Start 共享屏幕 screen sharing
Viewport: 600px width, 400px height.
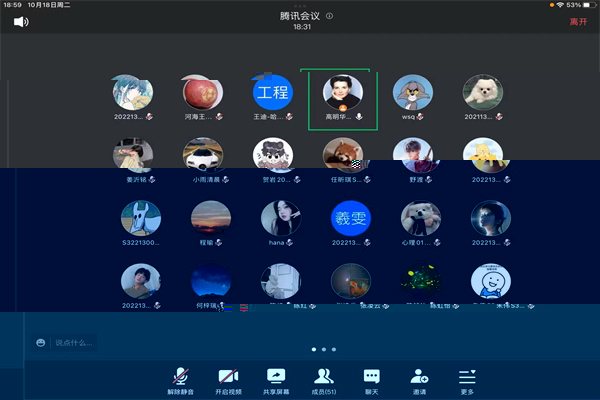(276, 381)
